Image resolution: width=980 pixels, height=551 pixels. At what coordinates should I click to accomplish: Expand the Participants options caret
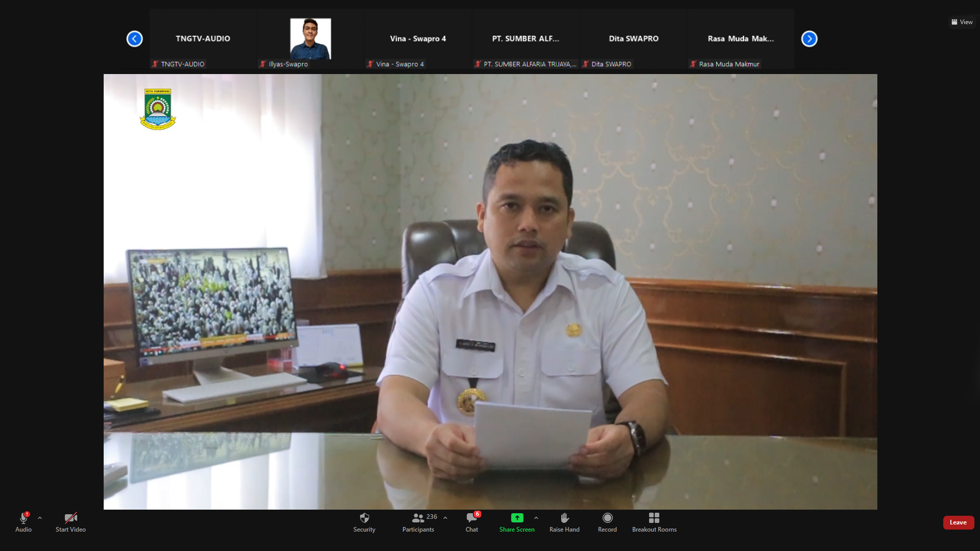pos(445,518)
